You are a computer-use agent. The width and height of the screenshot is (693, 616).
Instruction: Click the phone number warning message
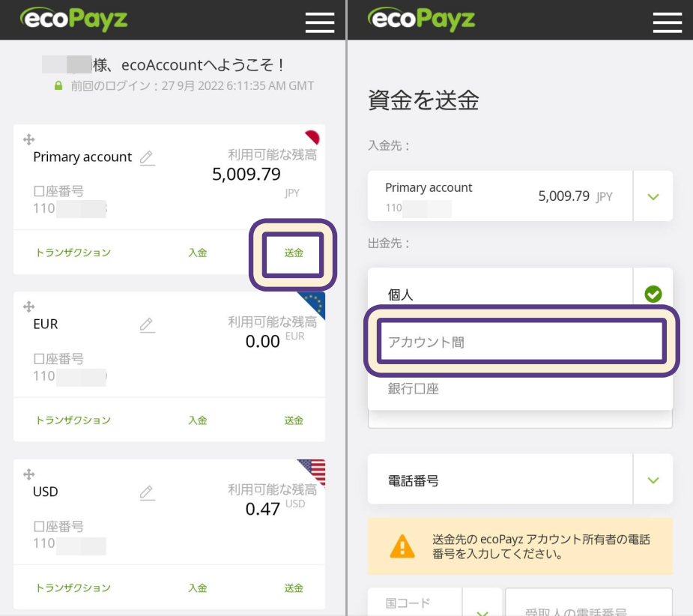pyautogui.click(x=541, y=546)
